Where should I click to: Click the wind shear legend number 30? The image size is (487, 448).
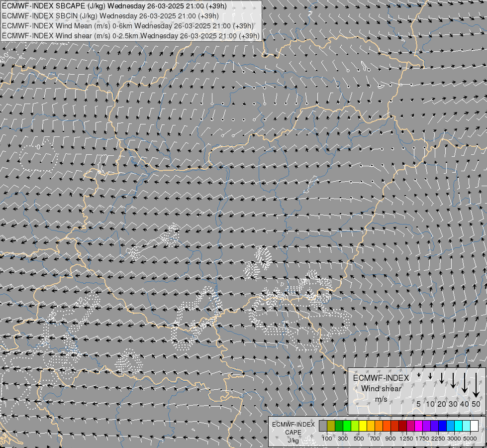coord(453,404)
